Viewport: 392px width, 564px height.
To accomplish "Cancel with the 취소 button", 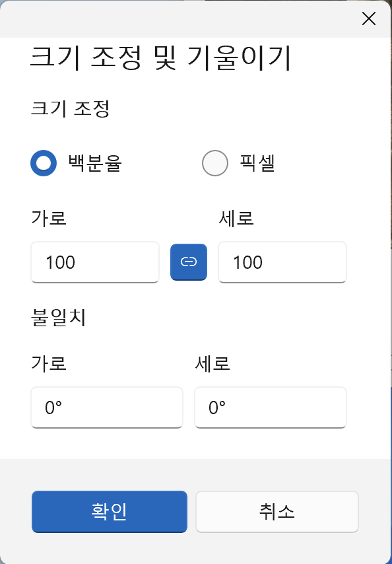I will click(x=277, y=511).
